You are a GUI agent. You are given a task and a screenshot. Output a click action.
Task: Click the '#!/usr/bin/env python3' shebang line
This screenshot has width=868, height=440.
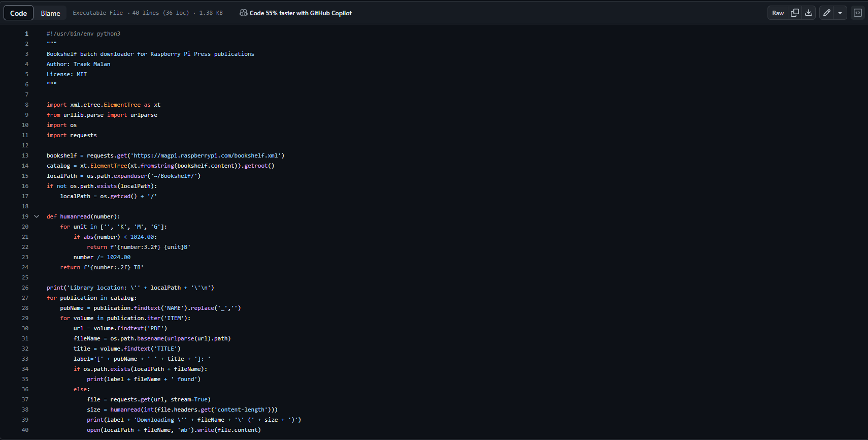click(84, 34)
